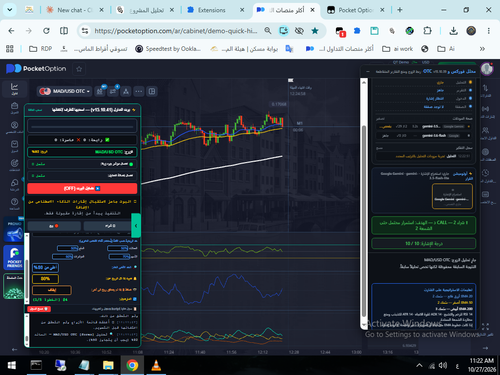
Task: Click the right-hand grey button in bot panel
Action: (107, 226)
